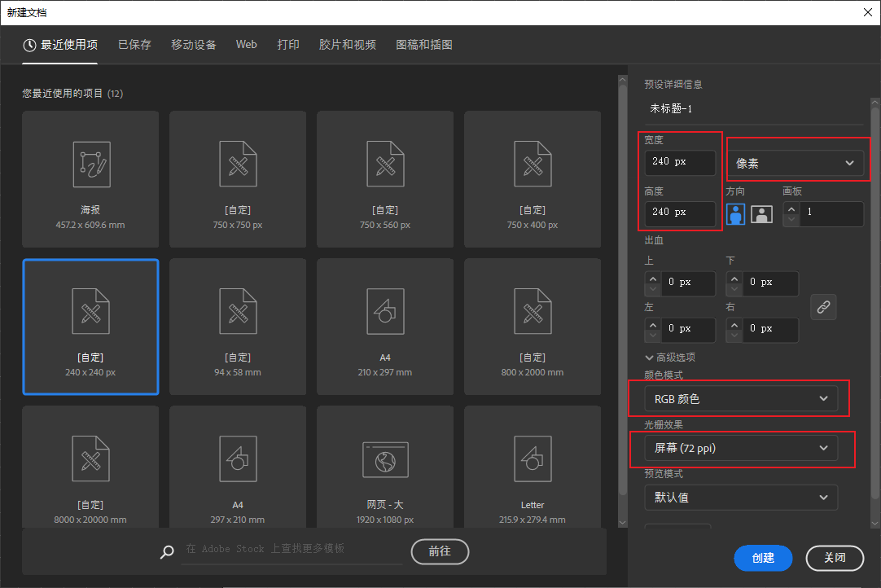
Task: Set landscape orientation
Action: tap(761, 214)
